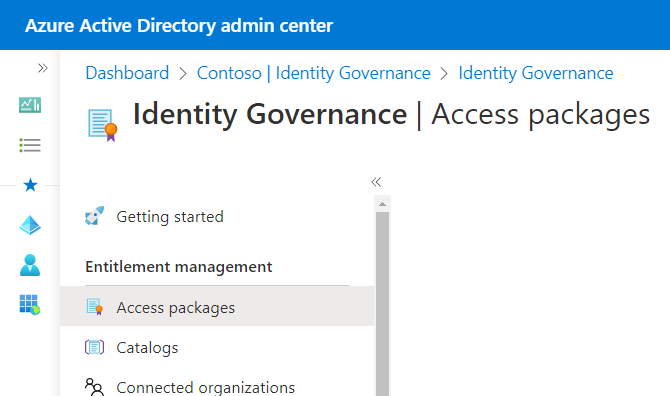Click the last Identity Governance breadcrumb

(x=536, y=73)
